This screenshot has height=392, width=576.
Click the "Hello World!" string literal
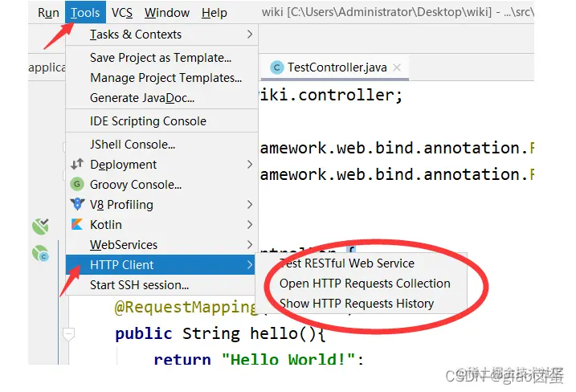pyautogui.click(x=288, y=358)
